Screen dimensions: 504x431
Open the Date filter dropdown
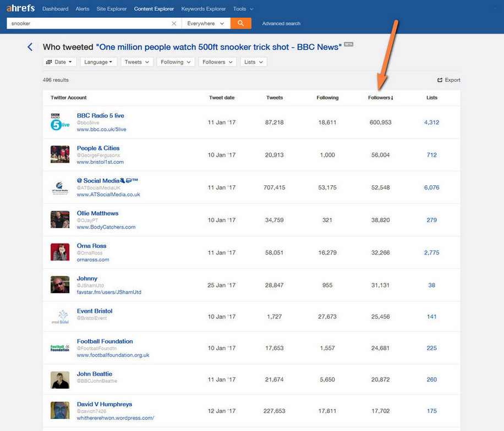tap(59, 62)
